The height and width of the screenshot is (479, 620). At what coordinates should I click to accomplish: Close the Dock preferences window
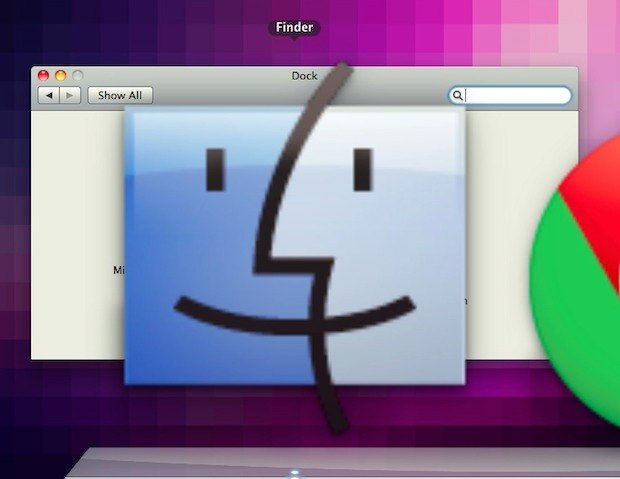(x=43, y=75)
